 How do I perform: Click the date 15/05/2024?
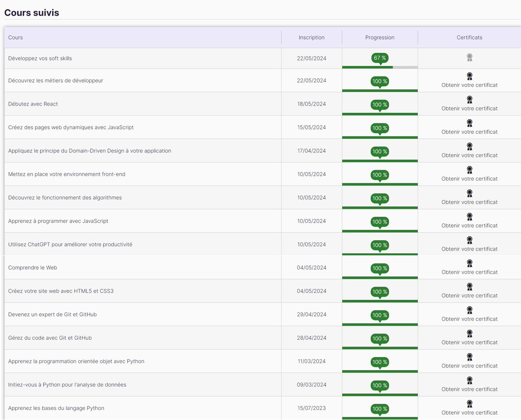[311, 127]
